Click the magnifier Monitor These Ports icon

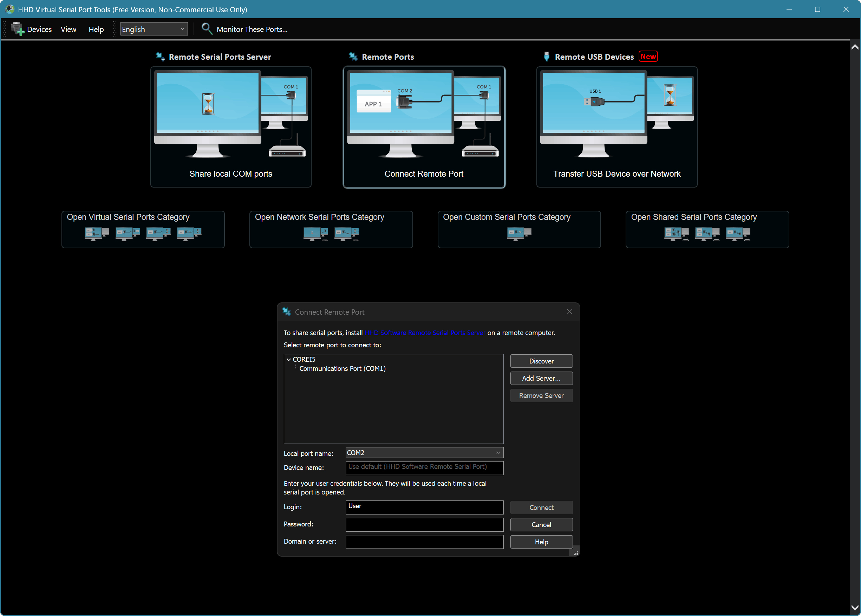(207, 29)
